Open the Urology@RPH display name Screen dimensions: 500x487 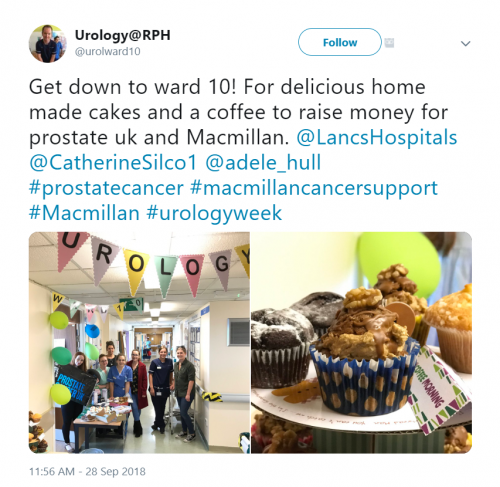122,35
